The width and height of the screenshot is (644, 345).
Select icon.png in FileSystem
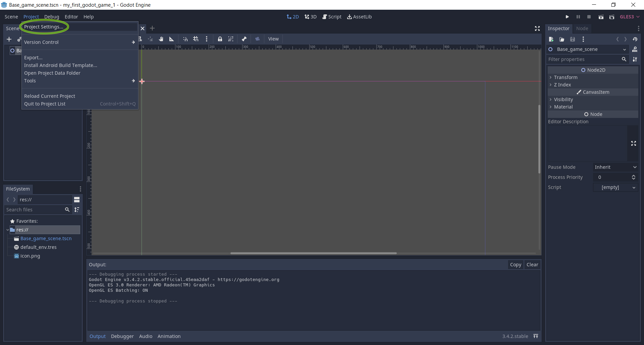click(30, 256)
